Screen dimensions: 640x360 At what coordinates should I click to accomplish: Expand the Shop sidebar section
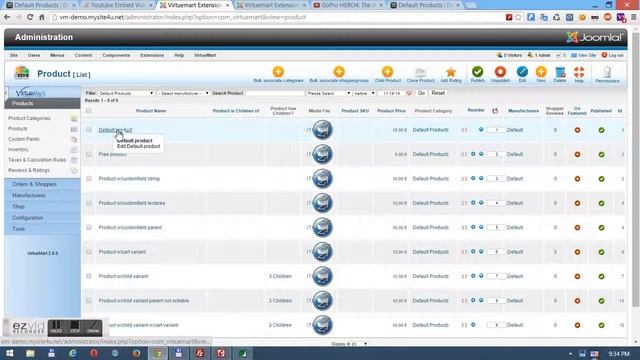(x=42, y=207)
